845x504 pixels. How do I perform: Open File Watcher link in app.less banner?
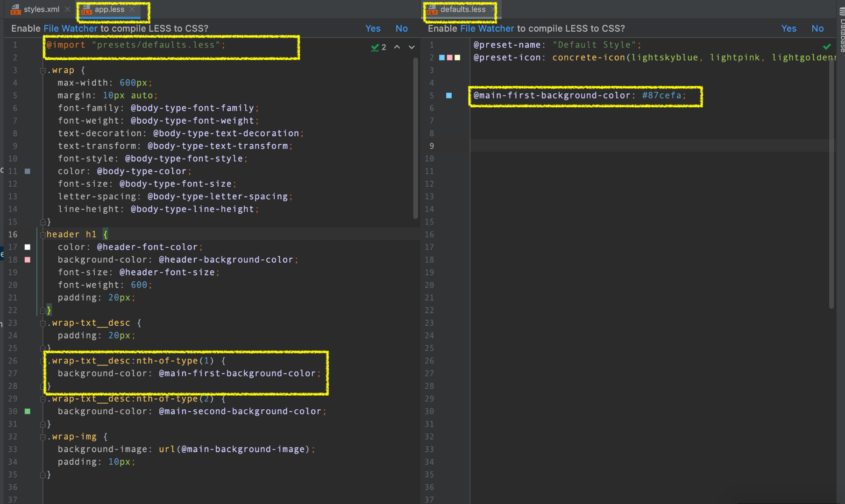point(71,28)
